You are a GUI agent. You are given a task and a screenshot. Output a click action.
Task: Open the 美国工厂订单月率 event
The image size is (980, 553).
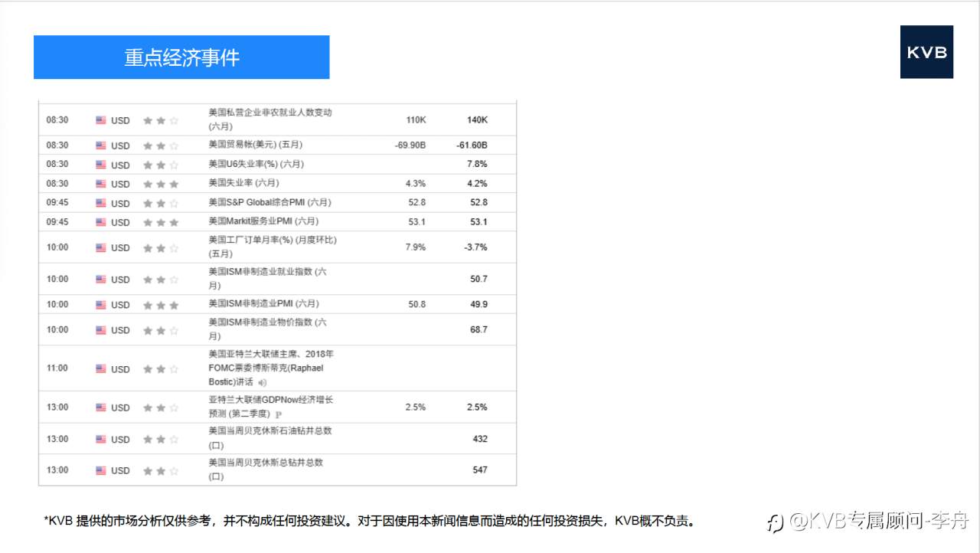(273, 247)
